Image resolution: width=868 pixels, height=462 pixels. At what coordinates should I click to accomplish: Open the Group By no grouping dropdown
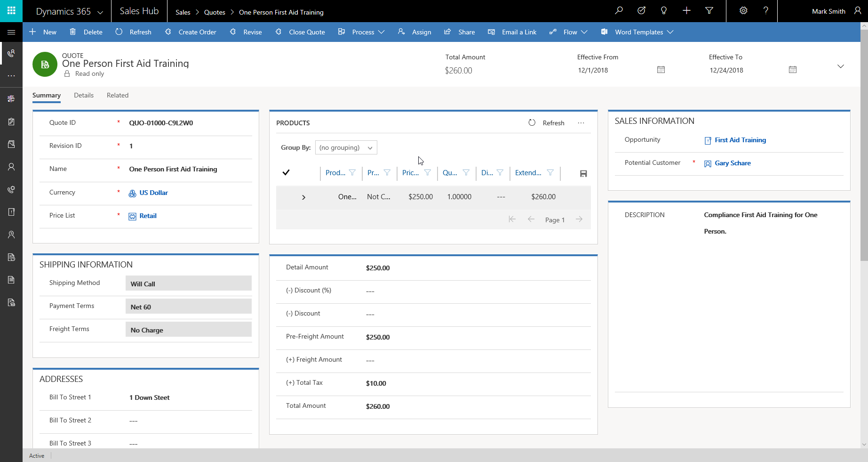346,148
